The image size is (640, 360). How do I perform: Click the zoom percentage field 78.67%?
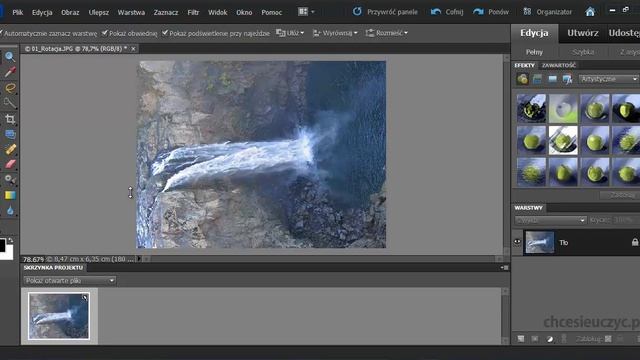click(x=33, y=259)
